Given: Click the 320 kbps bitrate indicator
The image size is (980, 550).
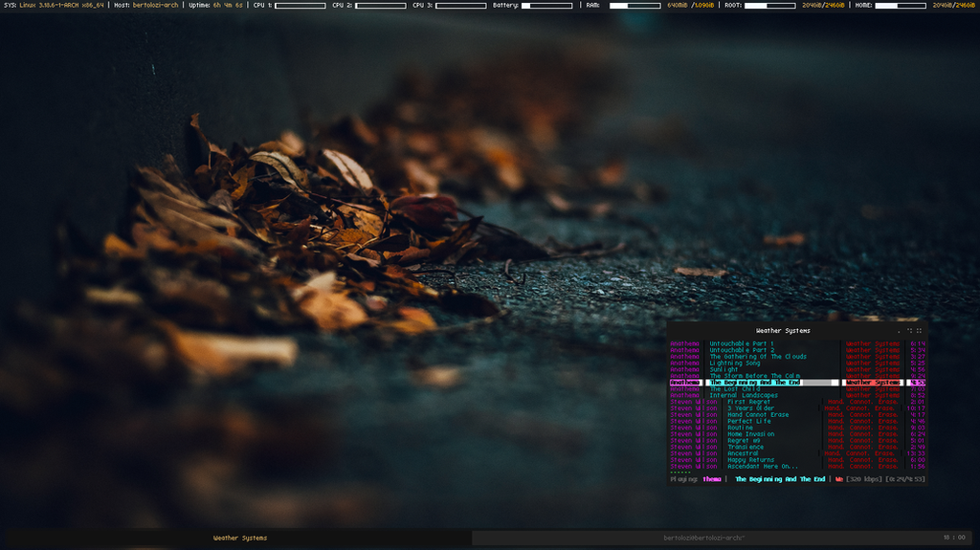Looking at the screenshot, I should point(863,479).
